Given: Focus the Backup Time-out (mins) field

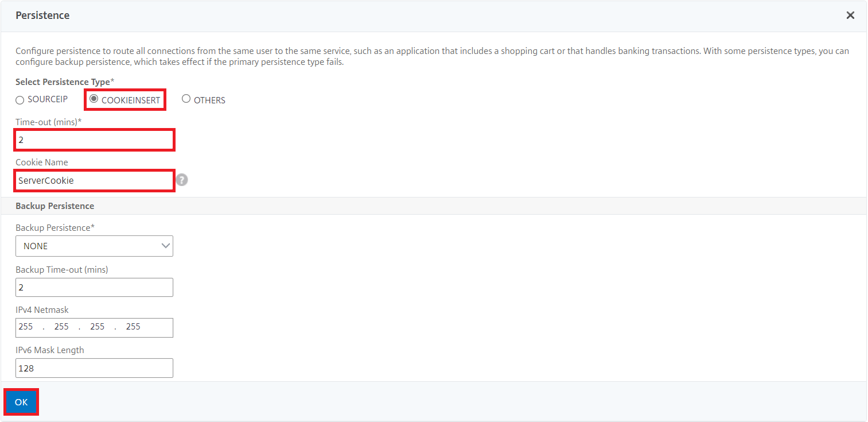Looking at the screenshot, I should coord(94,287).
